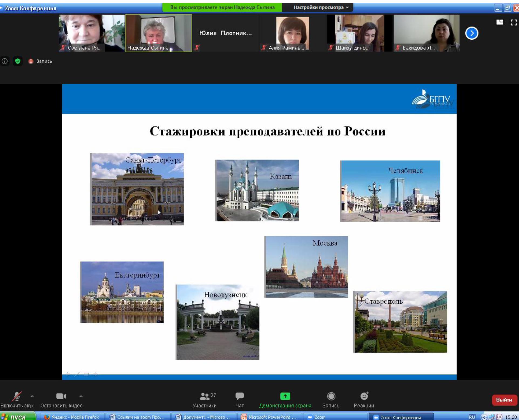
Task: Click the Share Screen (Демонстрация экрана) icon
Action: click(x=285, y=396)
